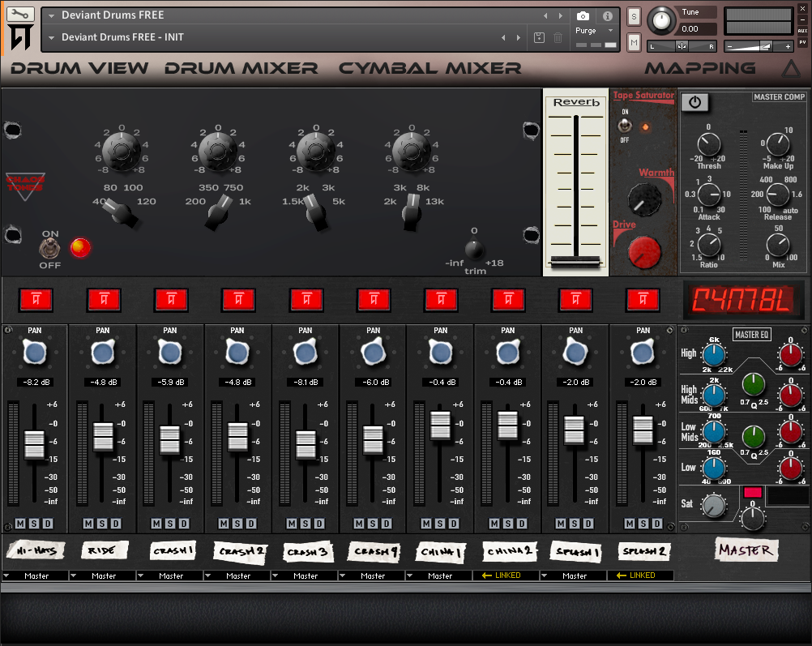Screen dimensions: 812x646
Task: Switch to the MAPPING tab
Action: point(700,68)
